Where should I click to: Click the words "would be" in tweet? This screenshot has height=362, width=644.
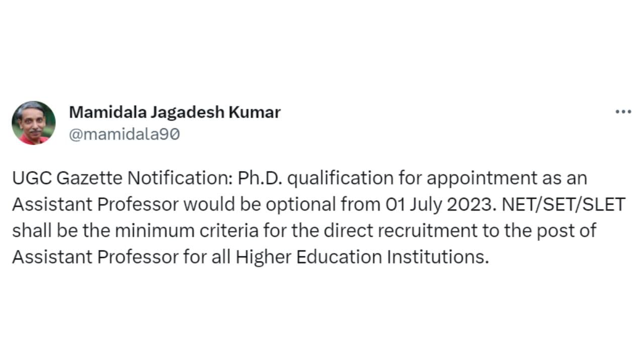(x=222, y=205)
